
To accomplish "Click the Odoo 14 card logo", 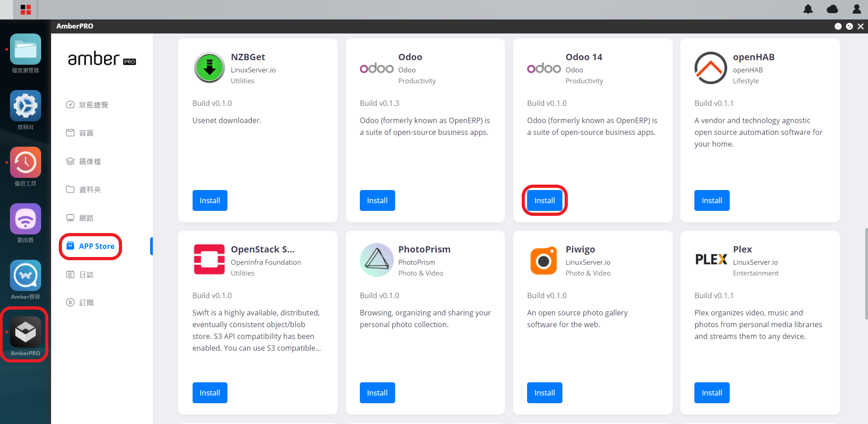I will 544,68.
